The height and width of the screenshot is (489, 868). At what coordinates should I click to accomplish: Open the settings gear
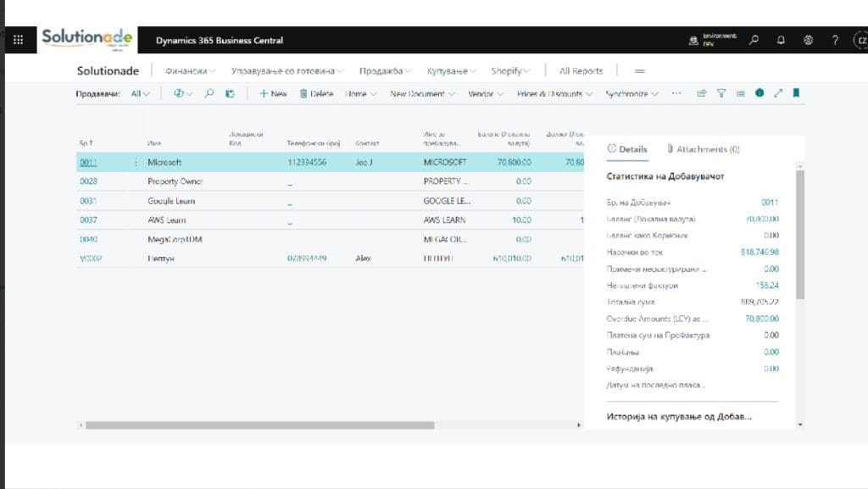pyautogui.click(x=808, y=40)
